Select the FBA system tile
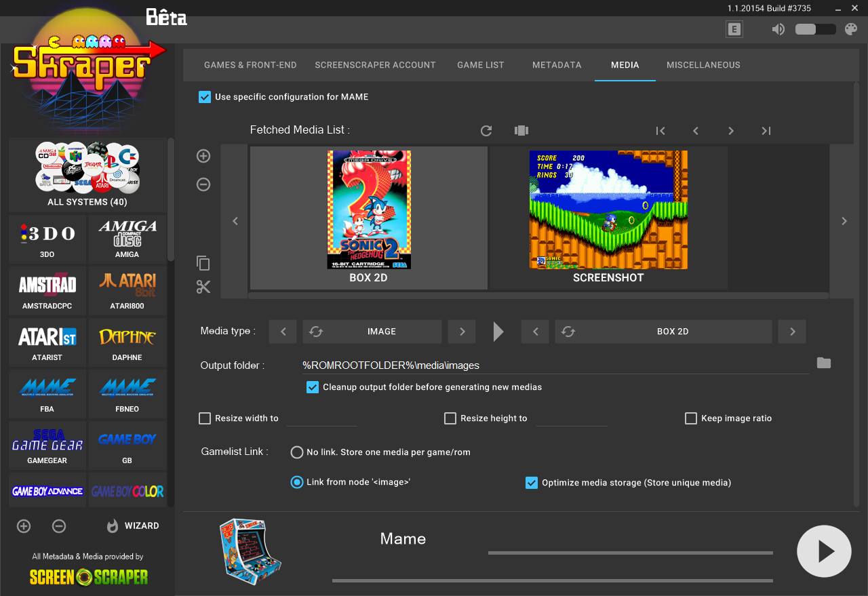Screen dimensions: 868x596 click(47, 393)
